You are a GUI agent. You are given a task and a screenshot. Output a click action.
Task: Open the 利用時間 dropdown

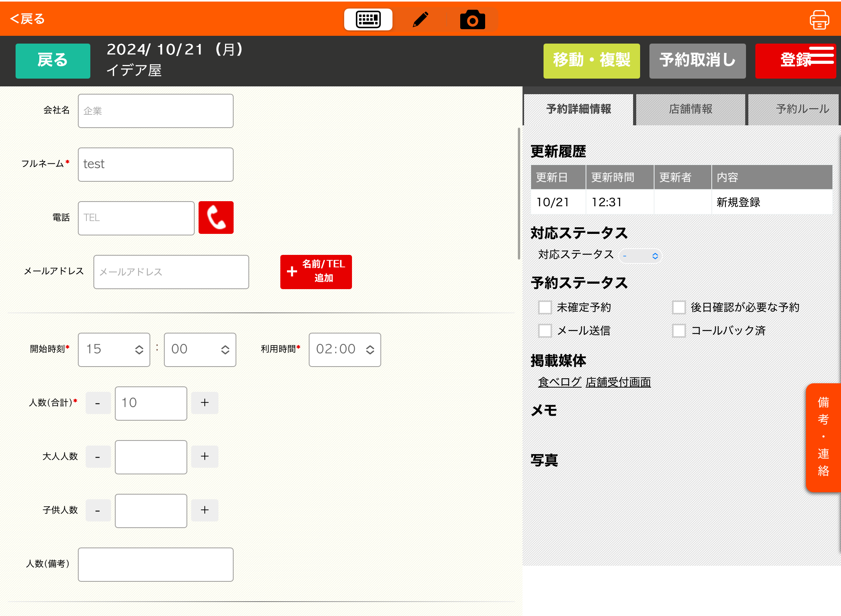[x=345, y=349]
